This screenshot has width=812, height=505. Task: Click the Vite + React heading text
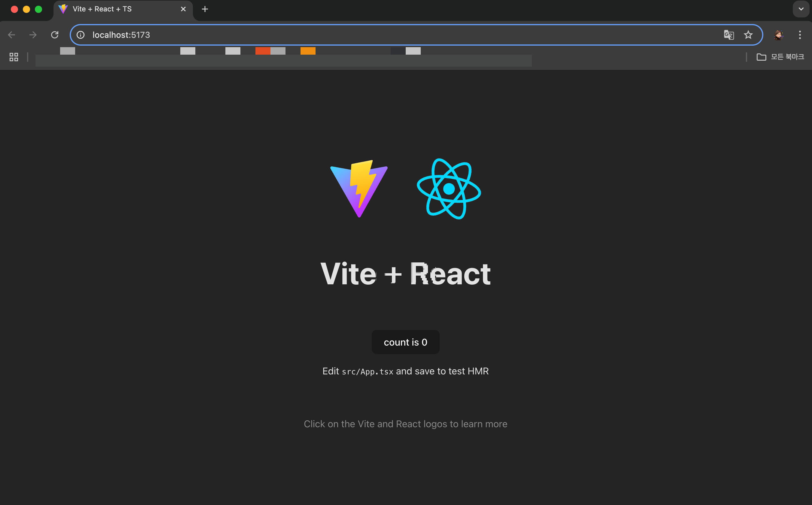[405, 274]
